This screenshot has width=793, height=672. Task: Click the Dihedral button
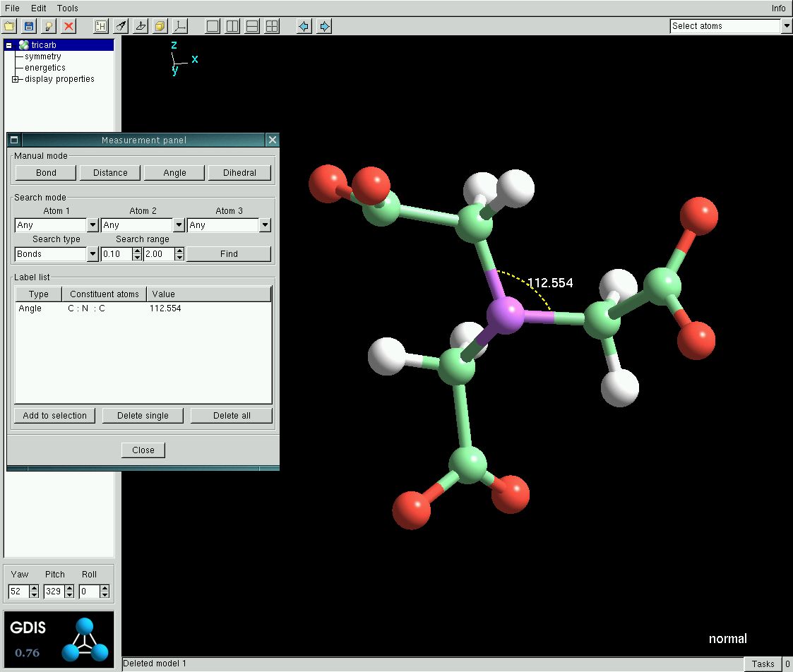pyautogui.click(x=239, y=172)
